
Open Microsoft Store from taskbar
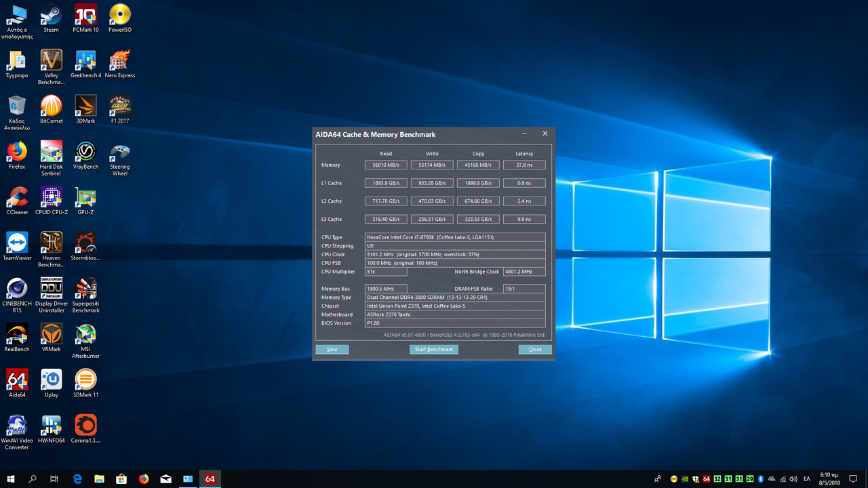[x=121, y=479]
